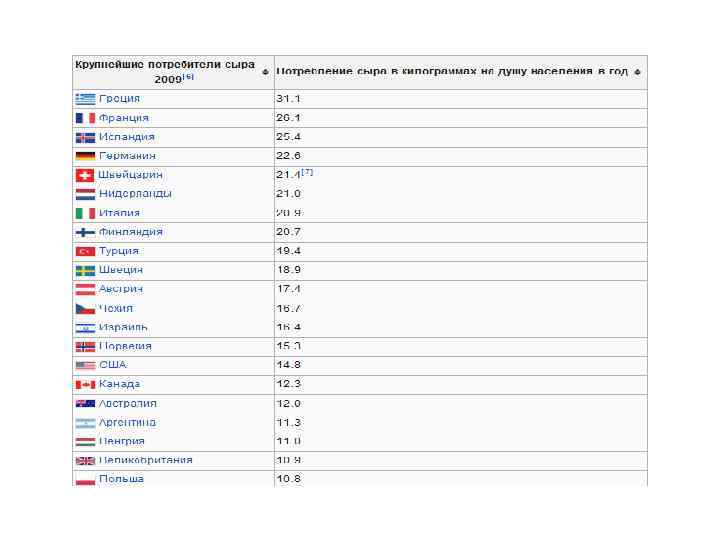This screenshot has width=720, height=540.
Task: Select the value 18.9 for Sweden
Action: [288, 270]
